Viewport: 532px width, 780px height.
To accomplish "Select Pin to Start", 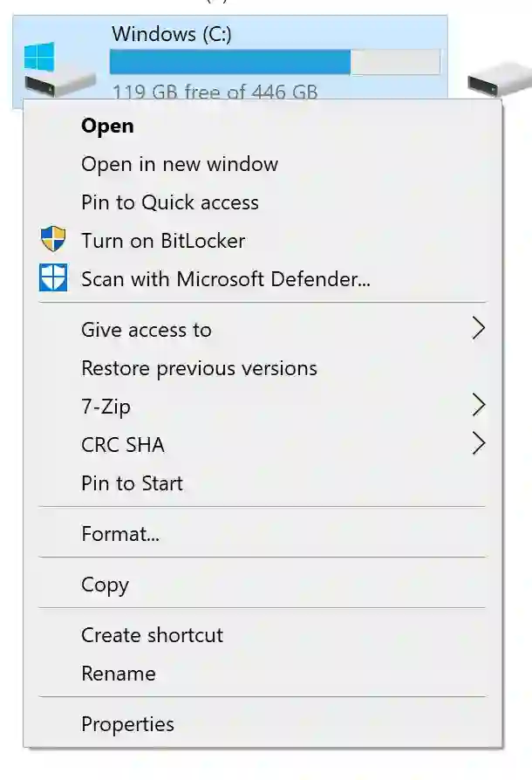I will click(132, 483).
